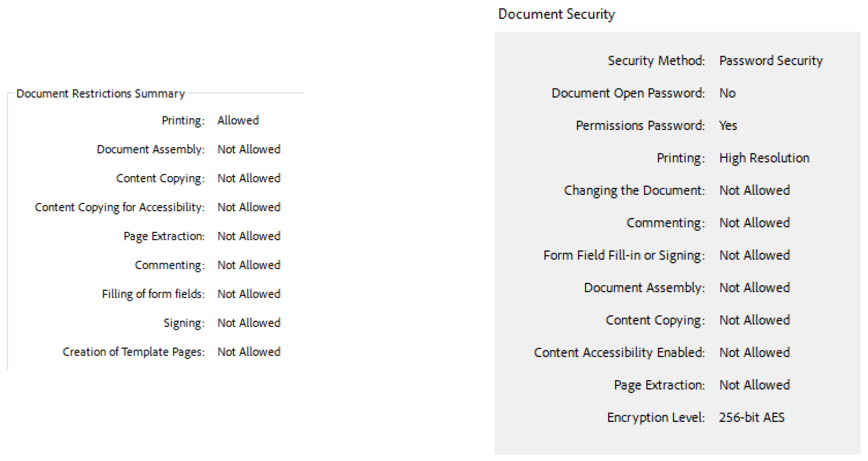Click the High Resolution printing value
The width and height of the screenshot is (868, 461).
pyautogui.click(x=764, y=158)
